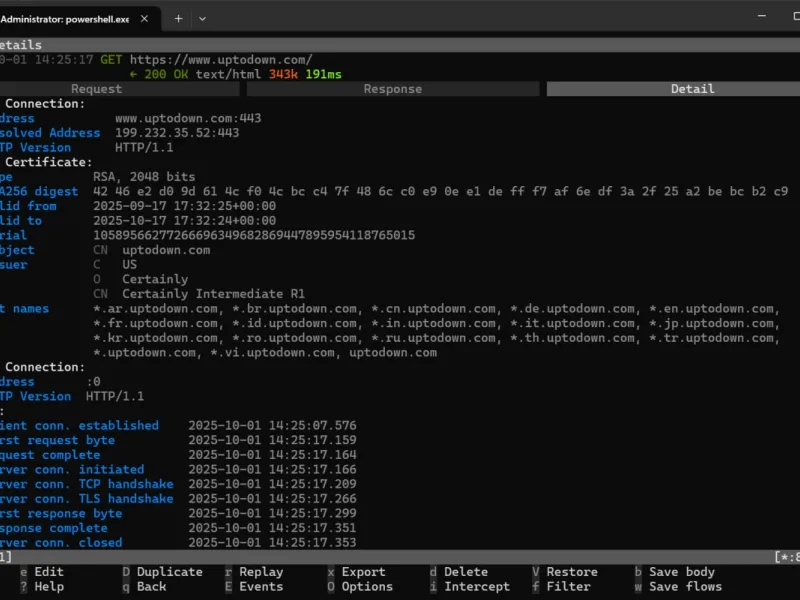Click alt name *.ar.uptodown.com

(x=155, y=309)
